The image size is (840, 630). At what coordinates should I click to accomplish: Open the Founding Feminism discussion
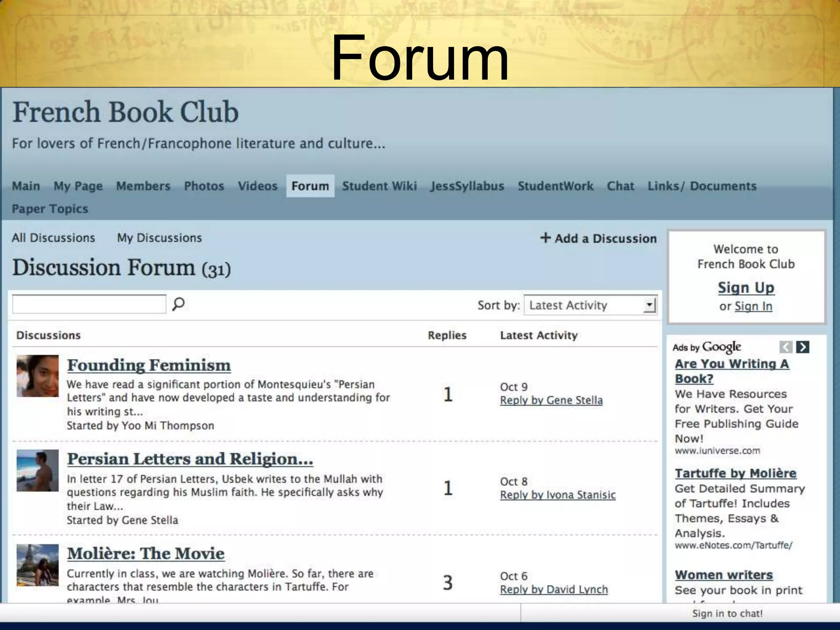coord(149,365)
